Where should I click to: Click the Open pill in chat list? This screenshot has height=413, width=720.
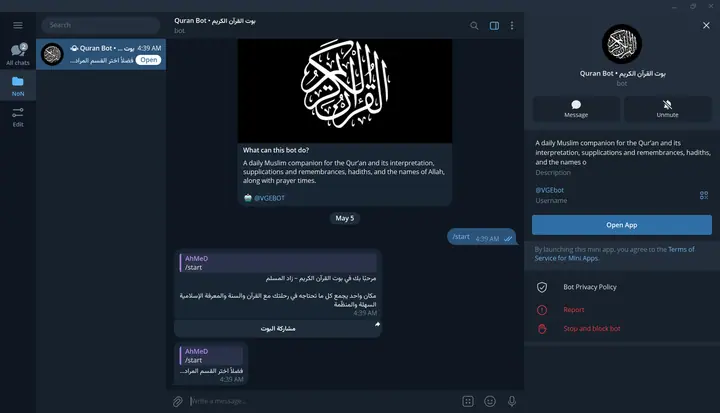click(148, 60)
